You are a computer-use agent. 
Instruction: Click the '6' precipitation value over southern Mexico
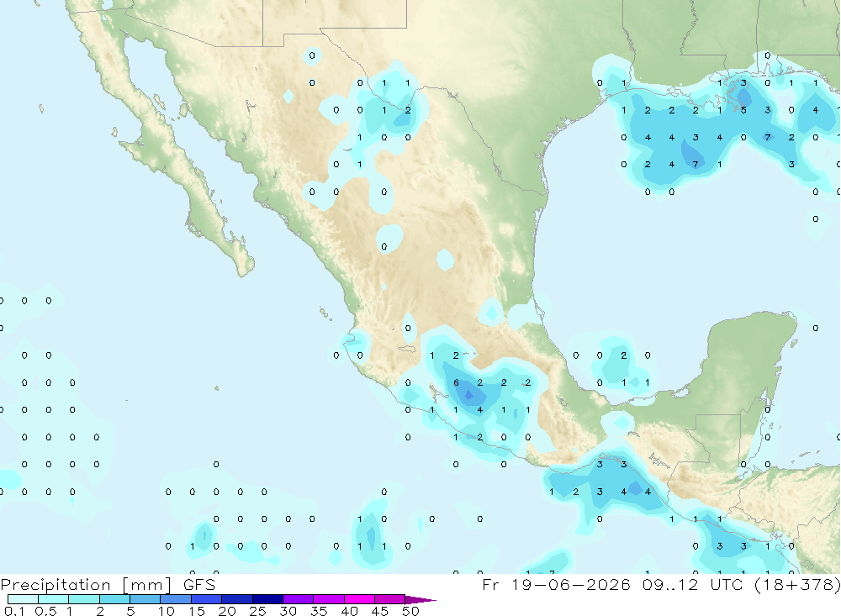pos(456,382)
